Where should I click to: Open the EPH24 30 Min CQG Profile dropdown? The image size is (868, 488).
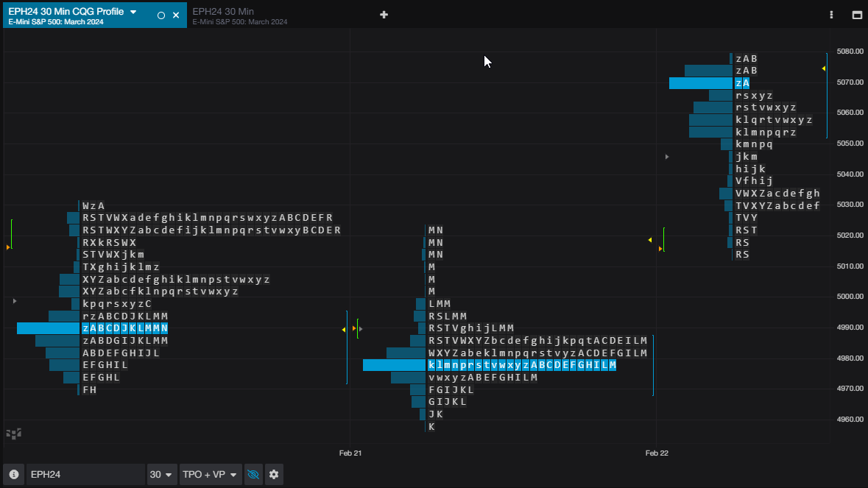[134, 10]
